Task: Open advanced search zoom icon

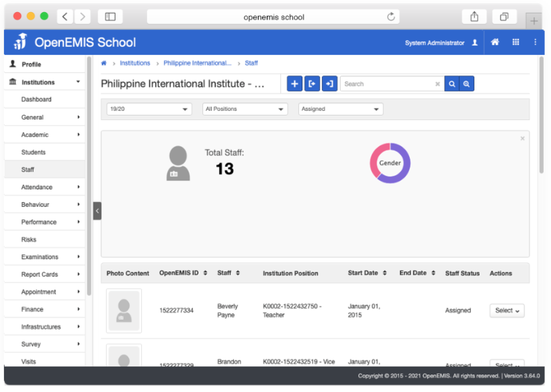Action: tap(466, 84)
